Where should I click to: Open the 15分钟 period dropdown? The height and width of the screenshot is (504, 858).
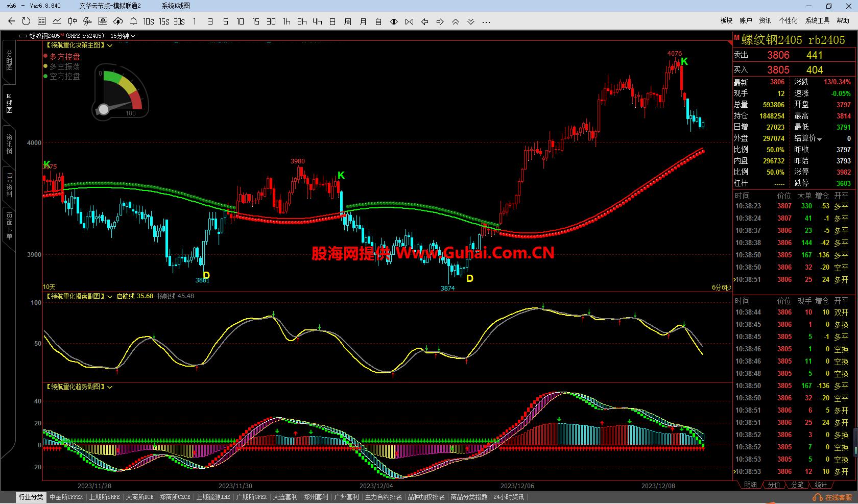coord(123,36)
